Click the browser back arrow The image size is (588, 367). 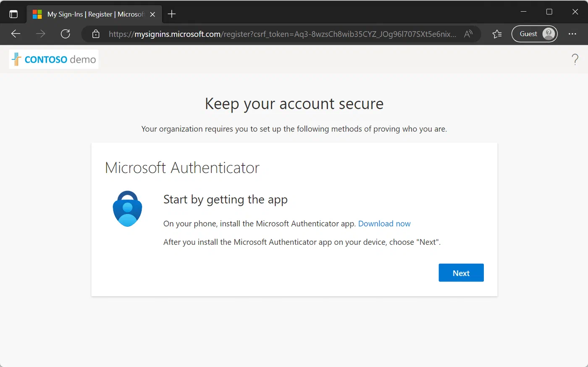16,34
